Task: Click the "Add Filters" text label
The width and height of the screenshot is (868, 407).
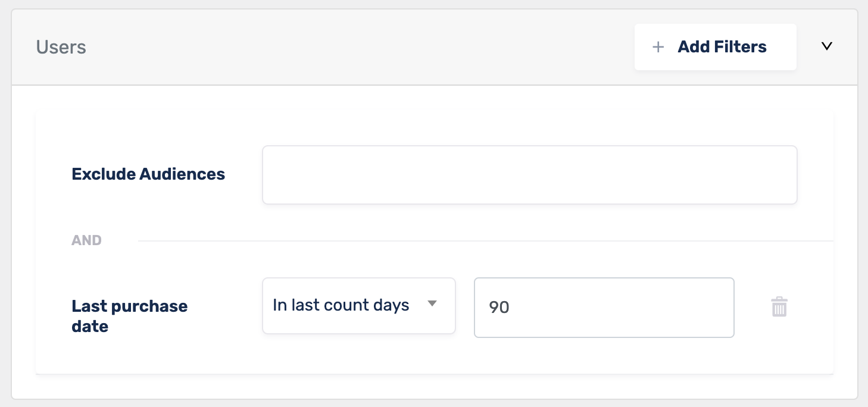Action: (x=722, y=47)
